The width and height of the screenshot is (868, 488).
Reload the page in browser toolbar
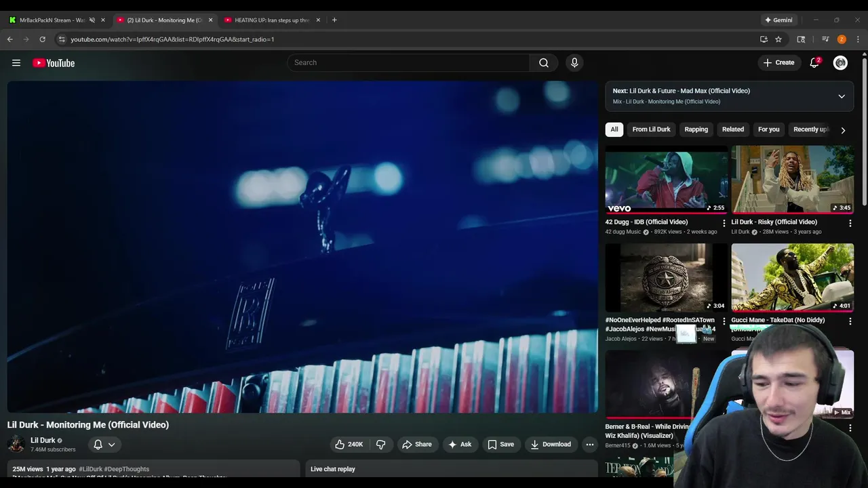(x=42, y=39)
